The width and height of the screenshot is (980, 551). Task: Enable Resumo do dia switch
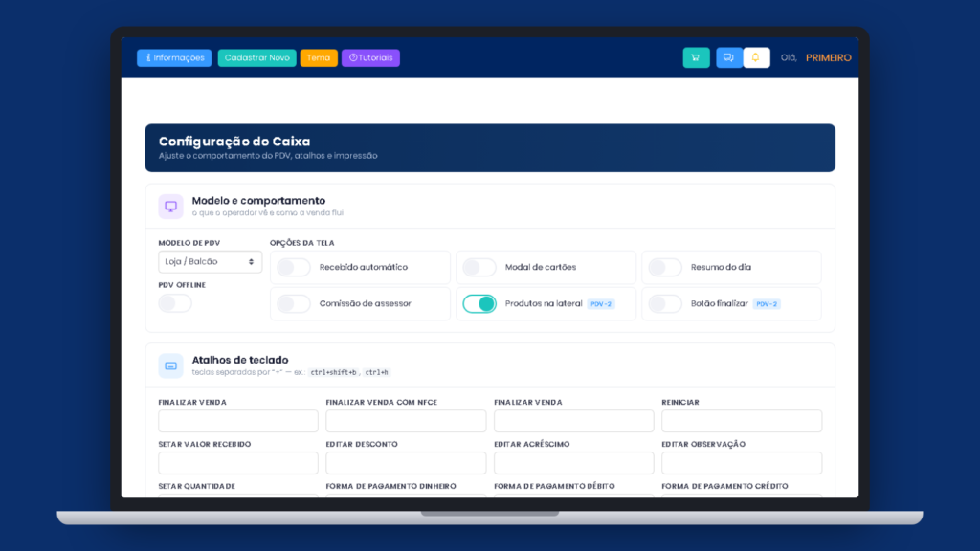(x=665, y=268)
